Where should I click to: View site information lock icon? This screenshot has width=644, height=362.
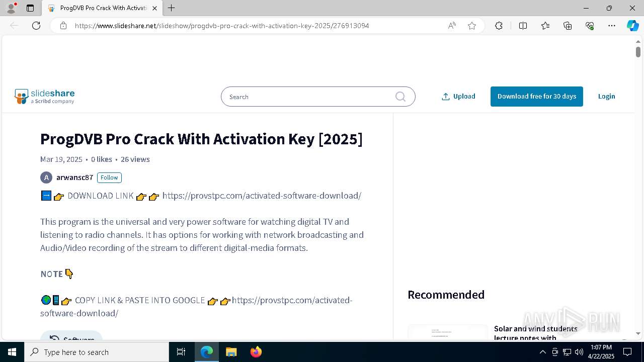click(63, 26)
